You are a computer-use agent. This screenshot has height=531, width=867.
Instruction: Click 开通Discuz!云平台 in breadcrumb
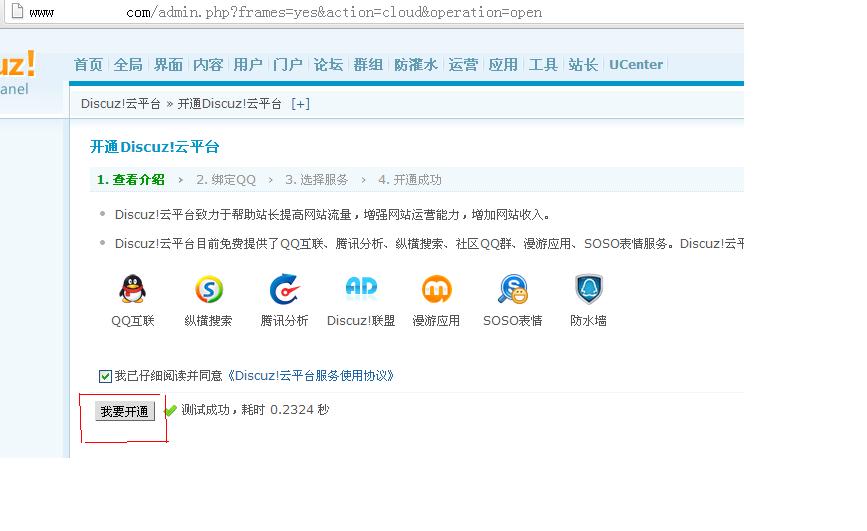coord(229,104)
